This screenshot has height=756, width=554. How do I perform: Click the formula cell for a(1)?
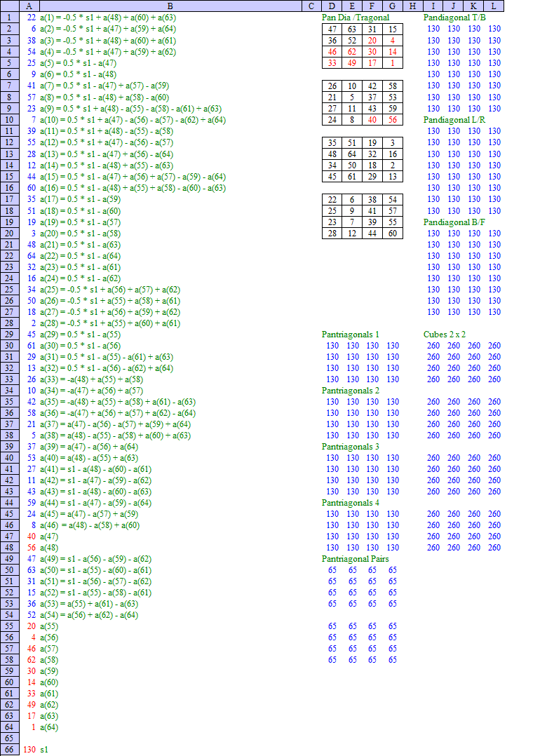coord(108,18)
